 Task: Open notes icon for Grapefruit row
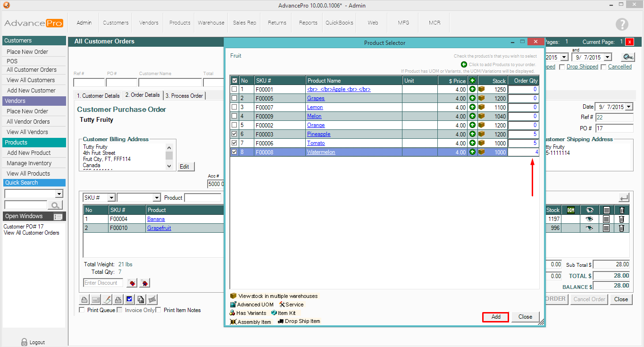[606, 228]
